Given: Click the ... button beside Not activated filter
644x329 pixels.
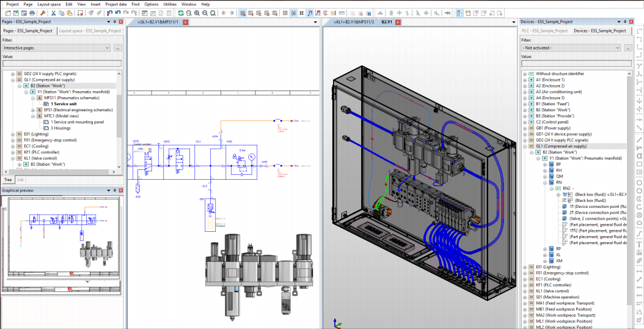Looking at the screenshot, I should pyautogui.click(x=628, y=48).
